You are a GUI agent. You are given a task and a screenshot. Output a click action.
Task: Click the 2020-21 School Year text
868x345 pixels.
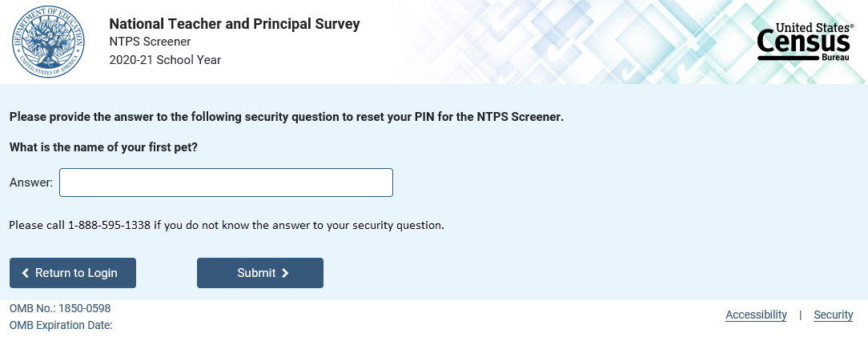click(x=164, y=60)
